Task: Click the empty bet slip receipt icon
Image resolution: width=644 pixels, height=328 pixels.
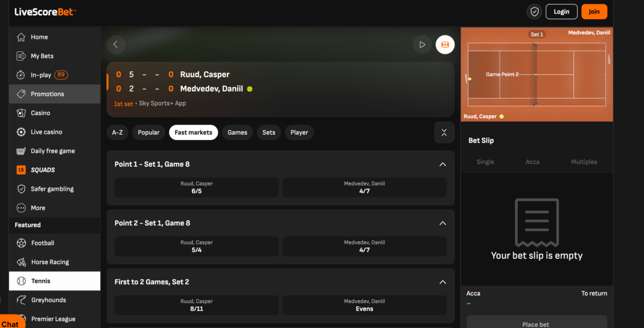Action: [x=537, y=222]
